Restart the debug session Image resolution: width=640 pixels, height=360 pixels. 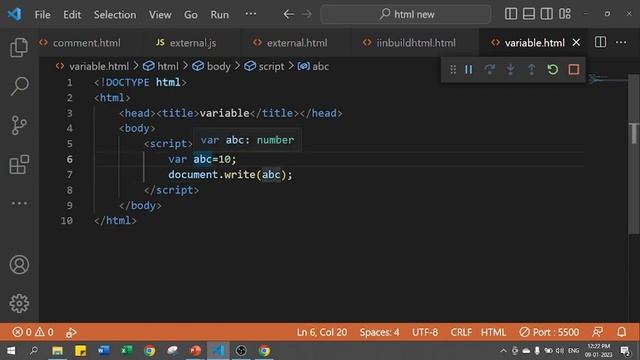point(552,69)
